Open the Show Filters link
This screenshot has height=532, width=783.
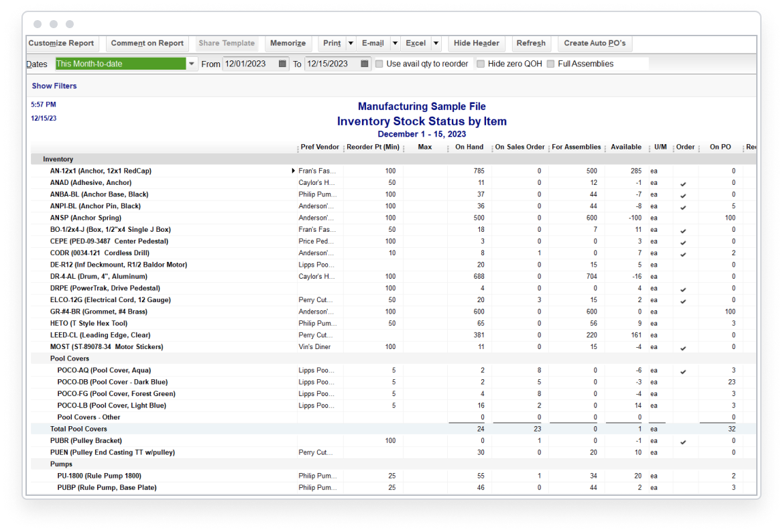pyautogui.click(x=54, y=86)
